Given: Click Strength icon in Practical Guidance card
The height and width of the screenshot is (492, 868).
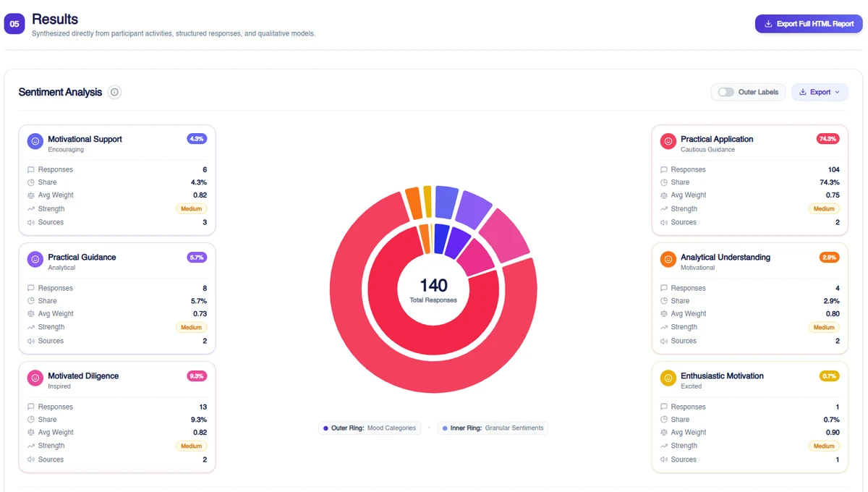Looking at the screenshot, I should click(31, 327).
